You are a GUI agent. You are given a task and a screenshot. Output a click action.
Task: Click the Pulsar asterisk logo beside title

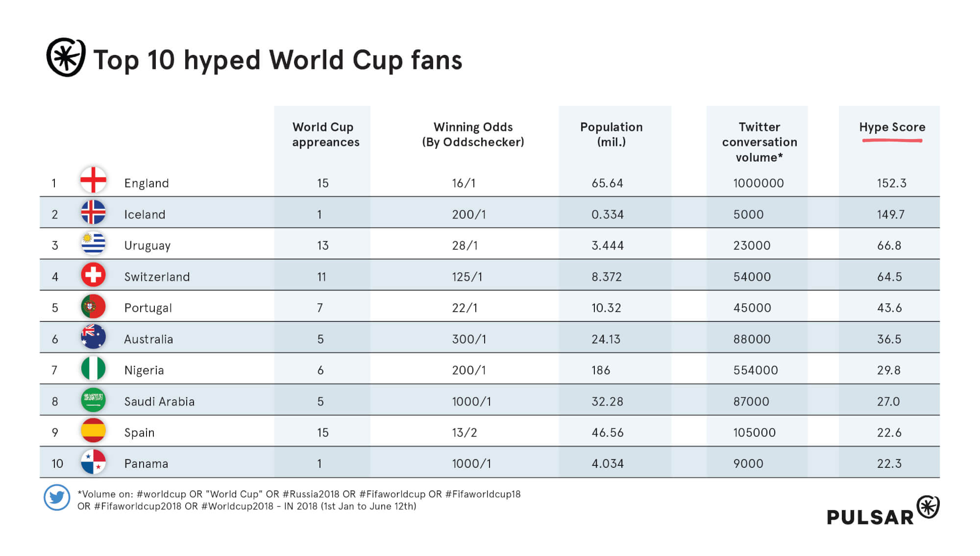tap(66, 57)
